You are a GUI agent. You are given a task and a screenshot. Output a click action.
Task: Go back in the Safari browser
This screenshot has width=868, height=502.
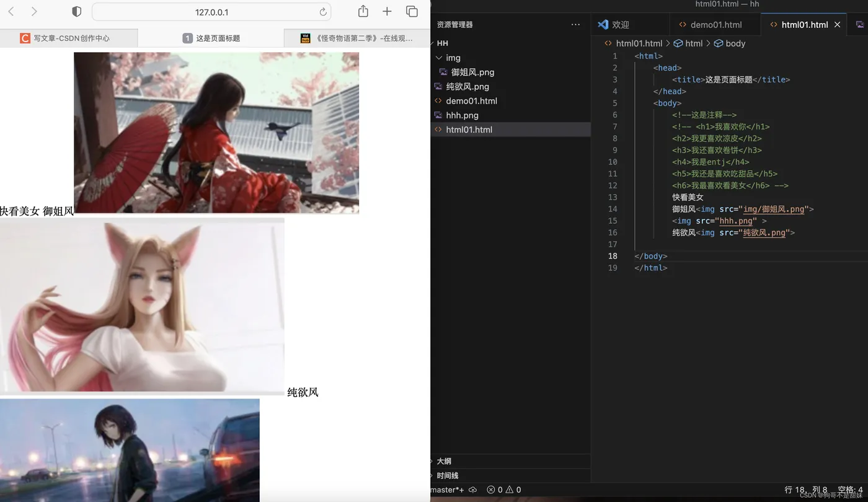[11, 12]
